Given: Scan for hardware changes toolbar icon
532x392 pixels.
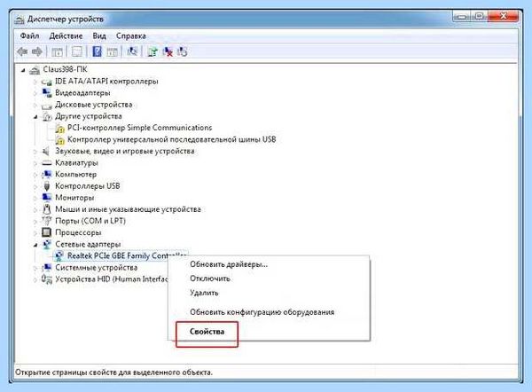Looking at the screenshot, I should tap(132, 51).
